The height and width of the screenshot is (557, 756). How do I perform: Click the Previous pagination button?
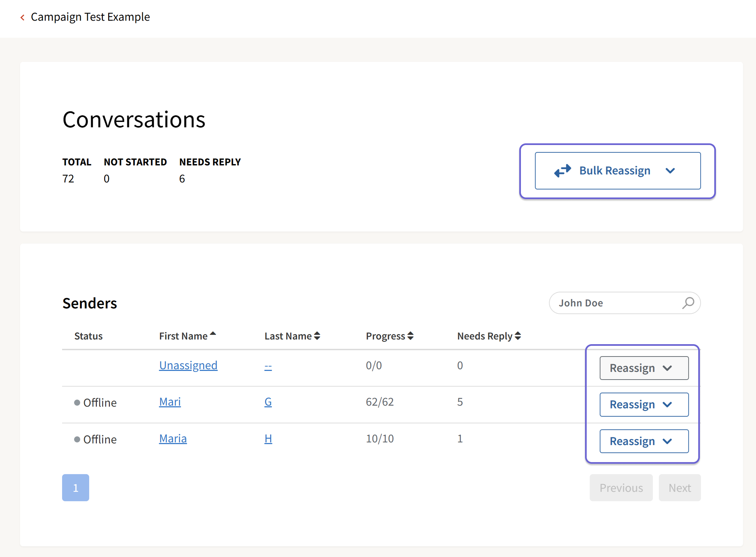tap(621, 488)
